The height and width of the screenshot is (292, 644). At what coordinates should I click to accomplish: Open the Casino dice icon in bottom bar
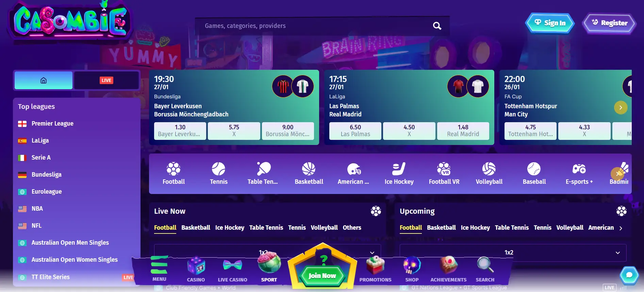(196, 266)
